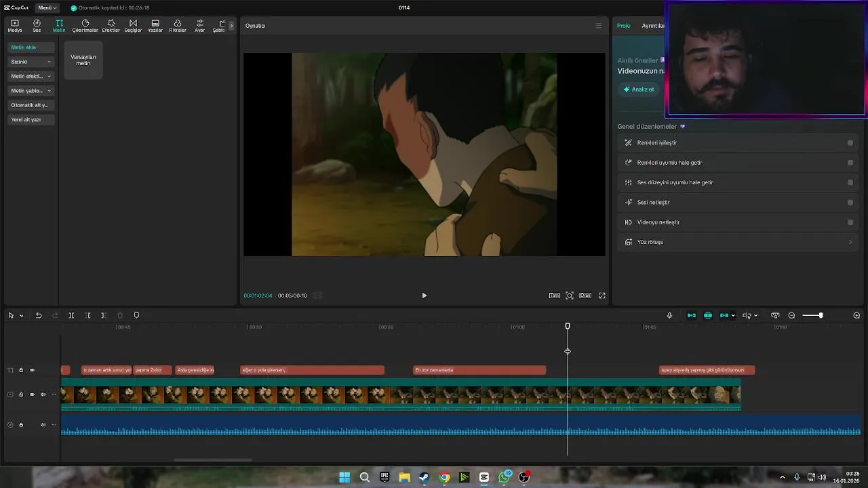Open Steam from the taskbar
Screen dimensions: 868x488
[424, 477]
